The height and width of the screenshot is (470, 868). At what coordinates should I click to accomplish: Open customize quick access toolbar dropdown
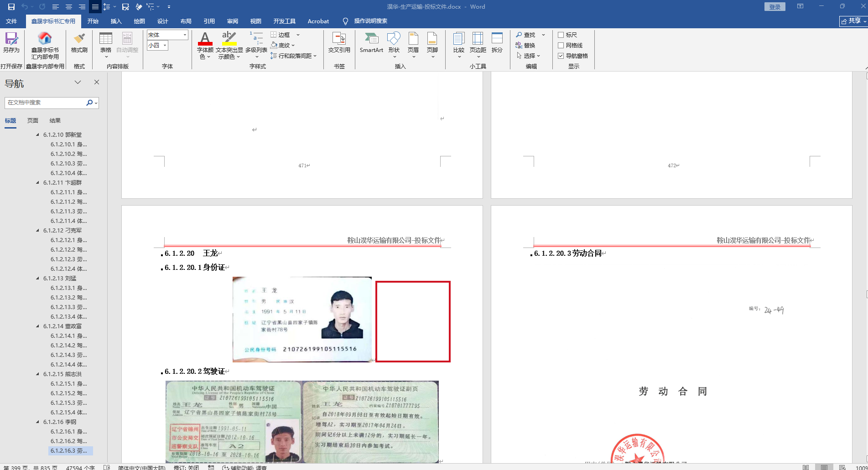click(x=169, y=7)
